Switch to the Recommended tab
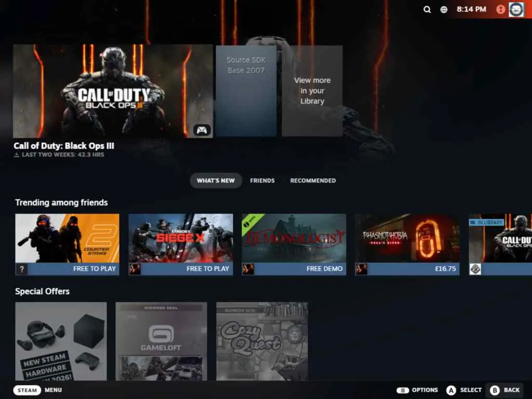 click(x=313, y=180)
